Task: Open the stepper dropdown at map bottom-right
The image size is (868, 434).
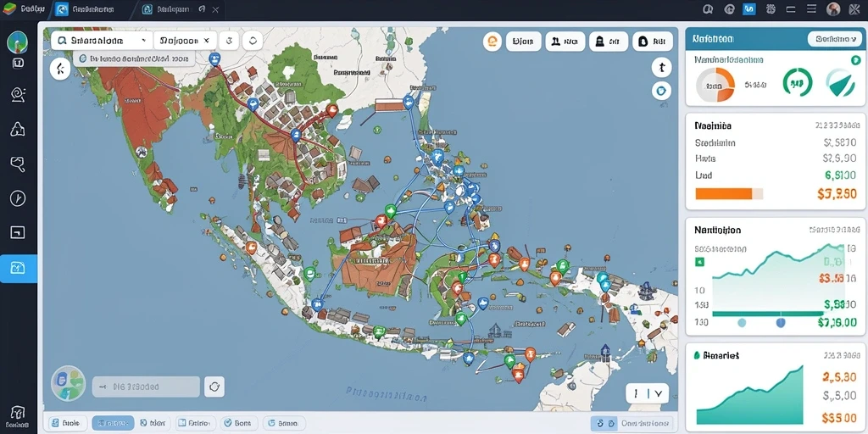Action: pos(647,393)
